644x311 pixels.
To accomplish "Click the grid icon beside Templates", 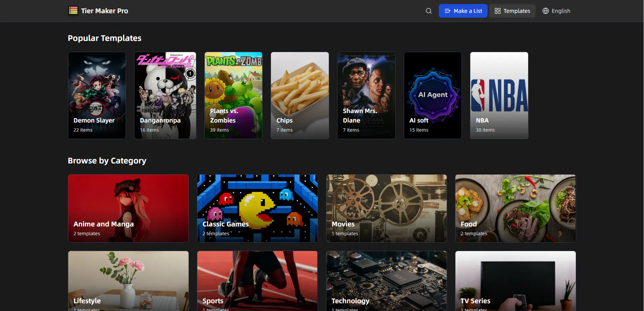I will [x=498, y=11].
